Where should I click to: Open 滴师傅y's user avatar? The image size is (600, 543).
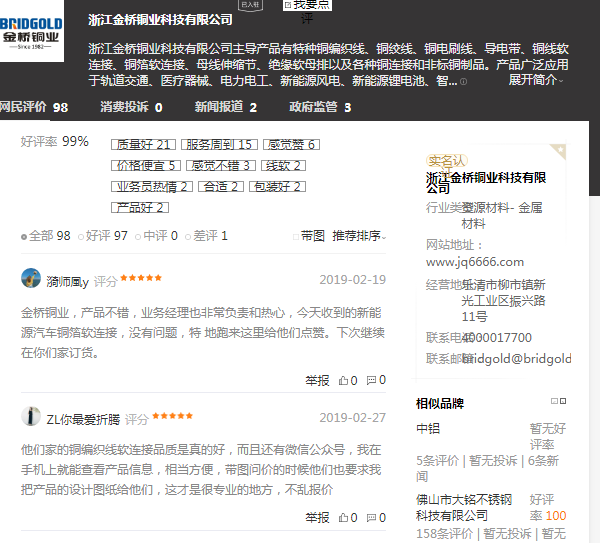31,280
